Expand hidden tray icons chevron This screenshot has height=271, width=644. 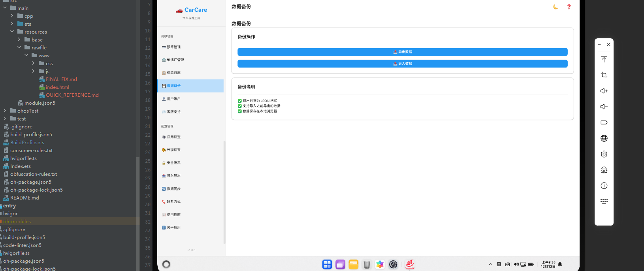[x=491, y=264]
